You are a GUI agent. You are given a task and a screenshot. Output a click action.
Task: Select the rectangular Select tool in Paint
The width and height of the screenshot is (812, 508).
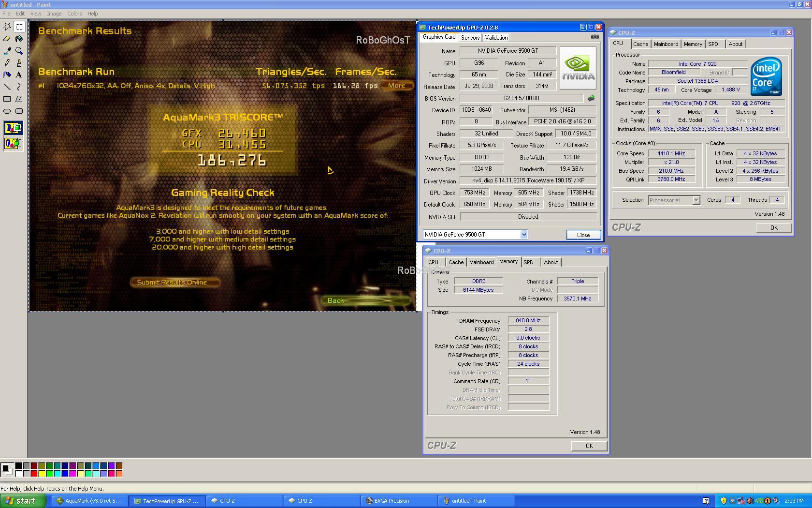tap(19, 27)
